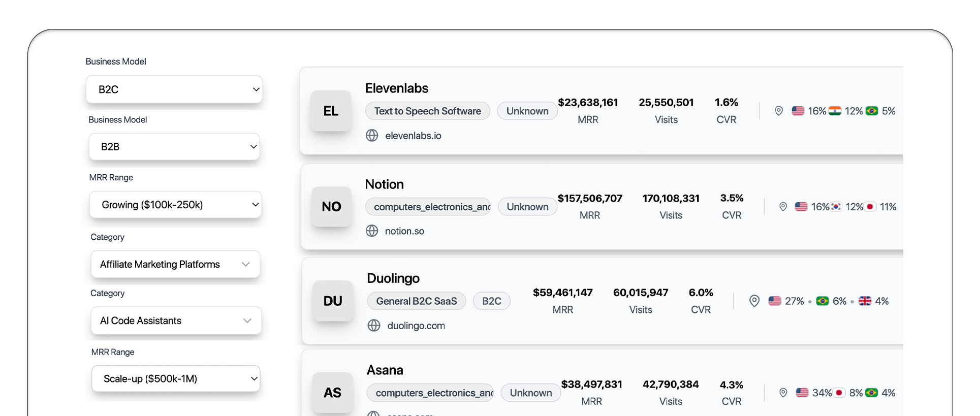Open the Scale-up ($500k-1M) MRR Range dropdown

pyautogui.click(x=176, y=379)
